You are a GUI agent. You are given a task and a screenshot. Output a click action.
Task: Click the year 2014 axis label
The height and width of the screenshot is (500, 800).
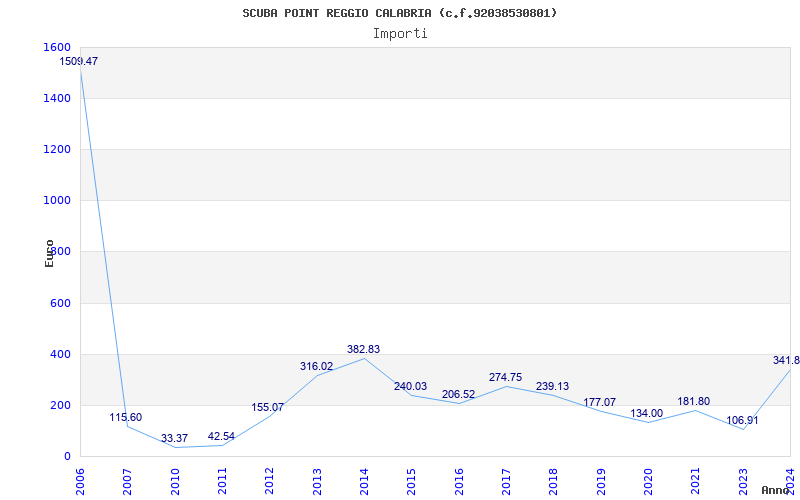tap(364, 482)
